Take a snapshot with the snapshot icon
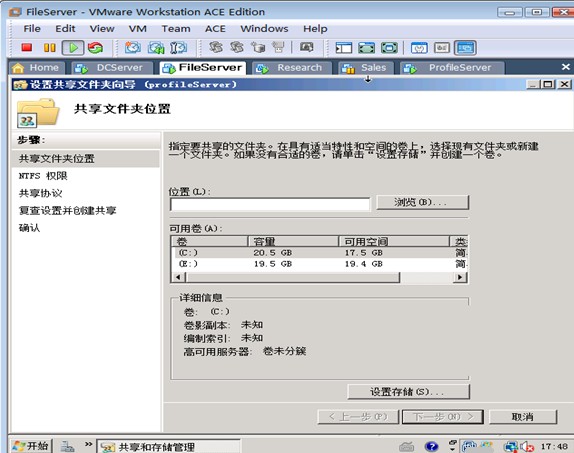 (133, 48)
